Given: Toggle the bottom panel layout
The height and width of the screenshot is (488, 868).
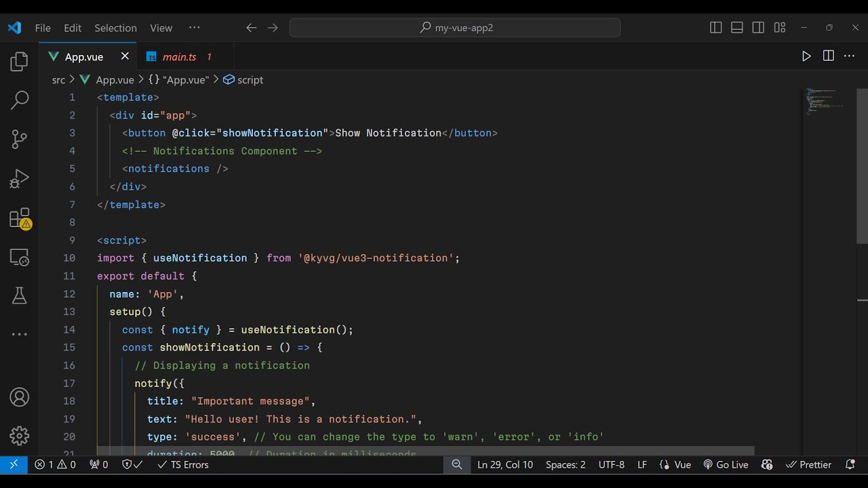Looking at the screenshot, I should [x=737, y=28].
